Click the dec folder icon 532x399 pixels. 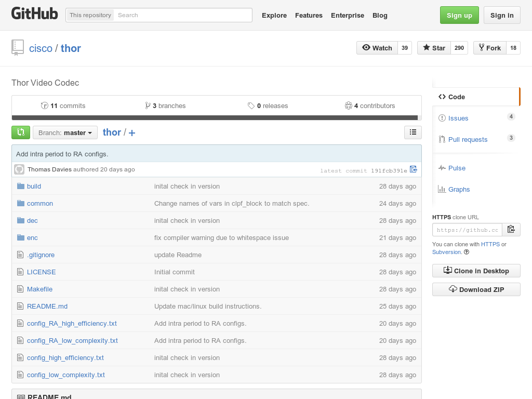[x=21, y=220]
